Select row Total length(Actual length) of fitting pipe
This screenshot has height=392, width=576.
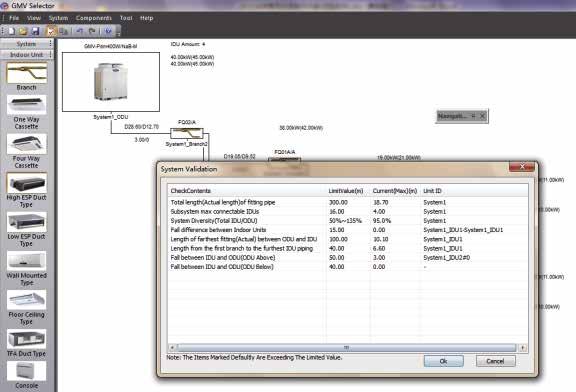pyautogui.click(x=348, y=202)
